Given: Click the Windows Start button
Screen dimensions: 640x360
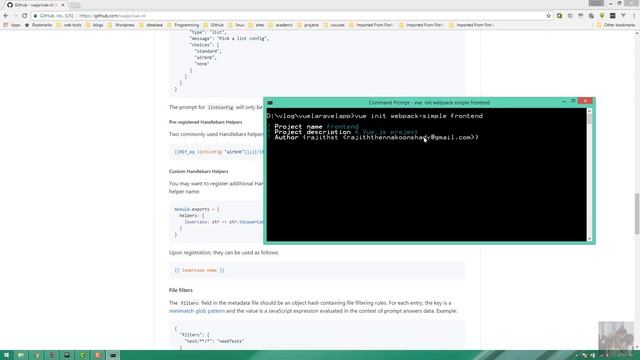Looking at the screenshot, I should pyautogui.click(x=7, y=355).
